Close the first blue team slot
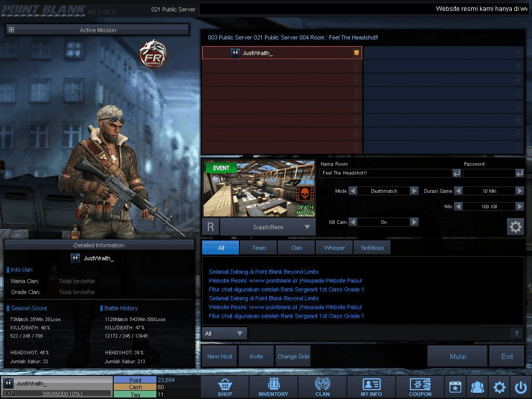Screen dimensions: 532x399 pyautogui.click(x=518, y=52)
